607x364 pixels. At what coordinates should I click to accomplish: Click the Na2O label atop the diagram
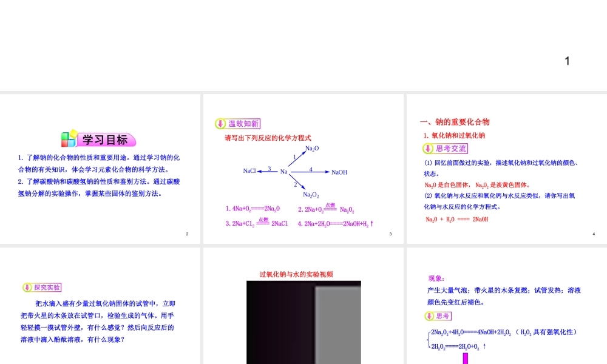click(312, 149)
